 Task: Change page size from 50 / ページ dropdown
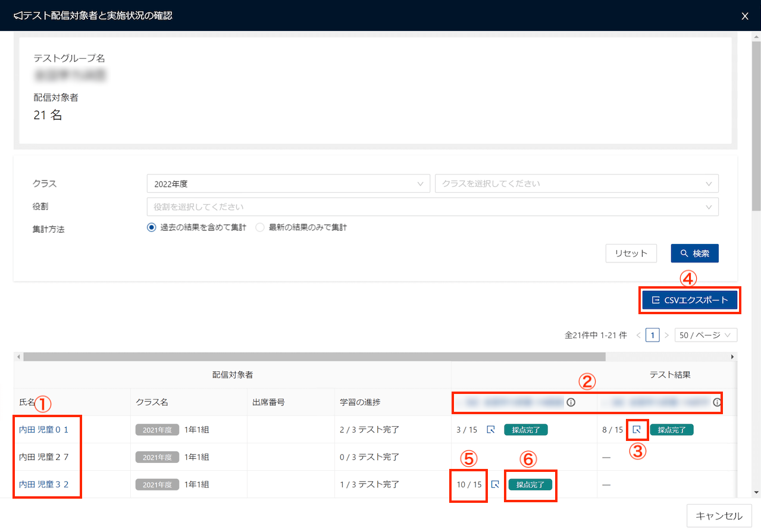(705, 335)
